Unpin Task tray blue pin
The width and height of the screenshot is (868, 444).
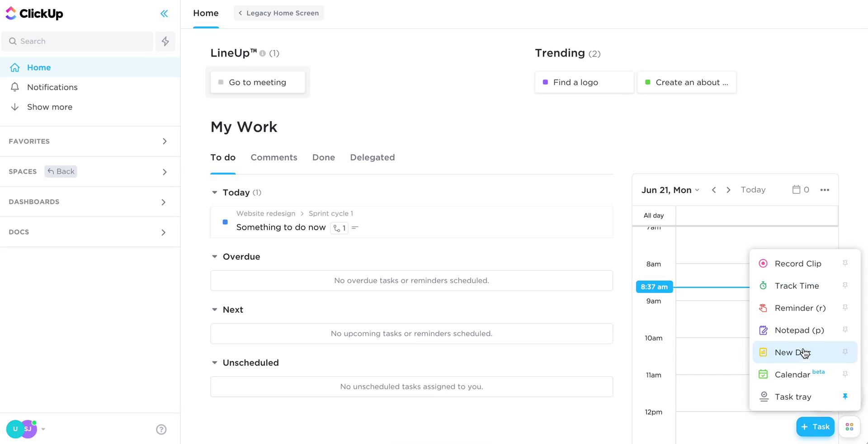845,396
